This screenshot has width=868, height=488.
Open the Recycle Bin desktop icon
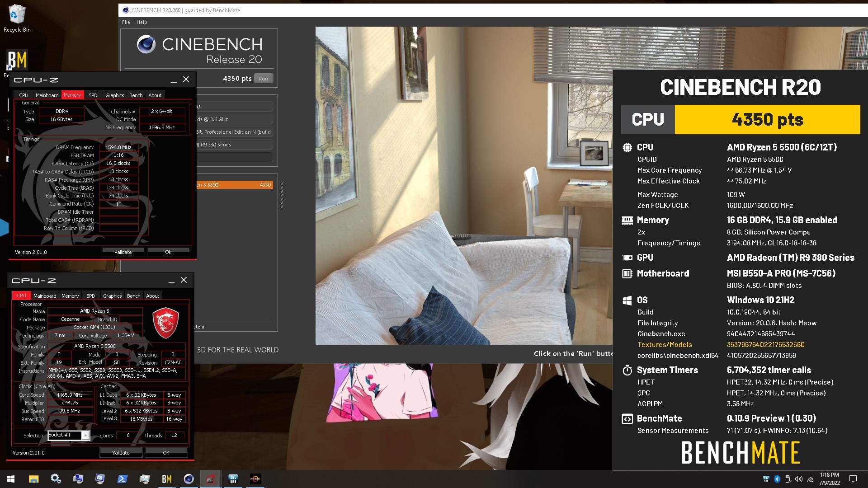coord(17,18)
